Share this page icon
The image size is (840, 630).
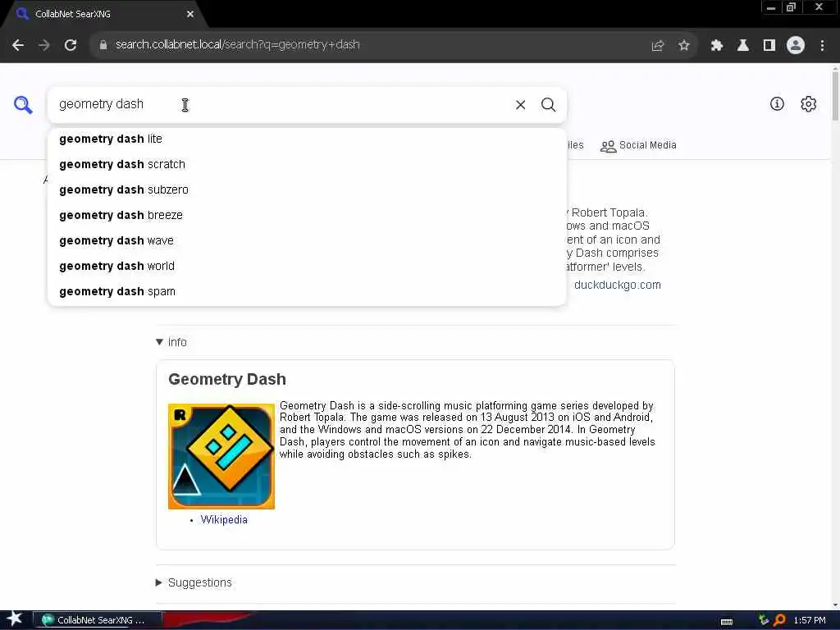[x=658, y=46]
